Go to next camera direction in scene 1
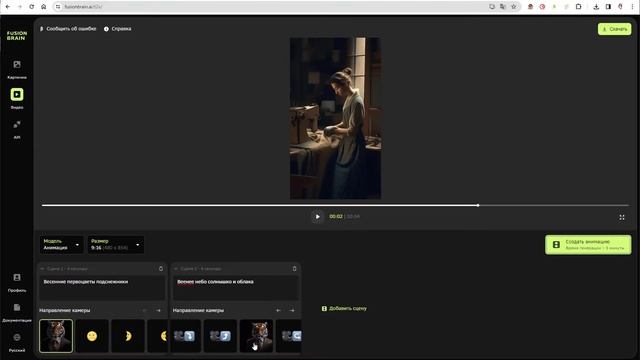This screenshot has height=360, width=640. tap(158, 311)
